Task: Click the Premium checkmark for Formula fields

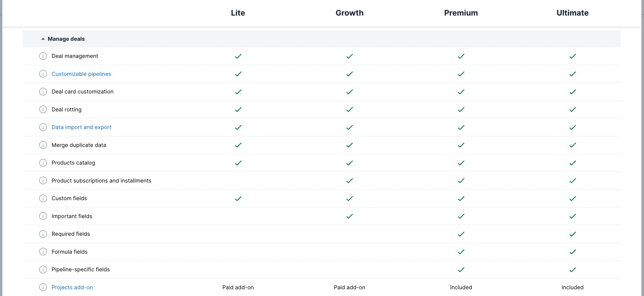Action: 461,252
